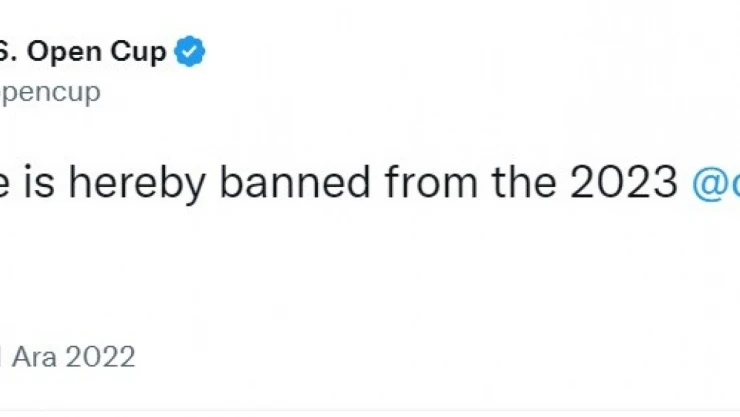Click the year 2022 in timestamp

97,357
